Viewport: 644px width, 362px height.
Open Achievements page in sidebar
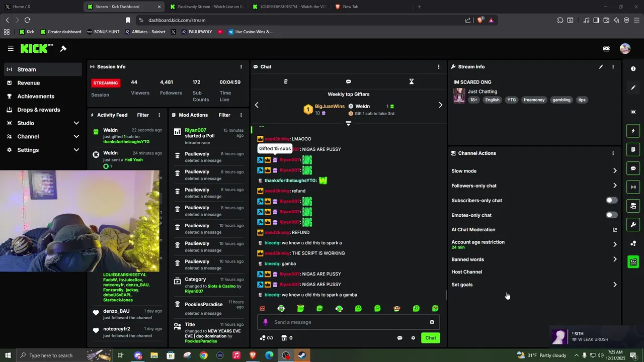43,96
